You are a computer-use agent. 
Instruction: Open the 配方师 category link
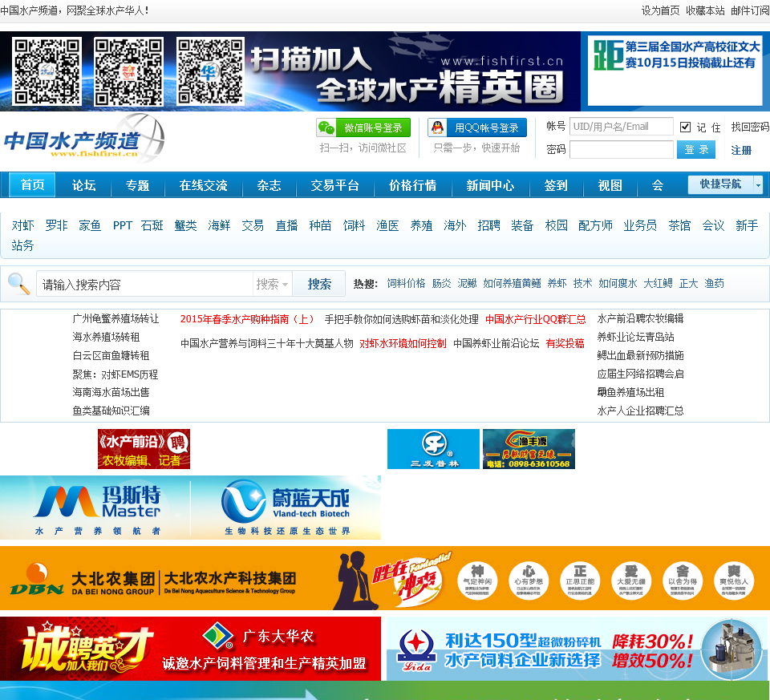(595, 225)
